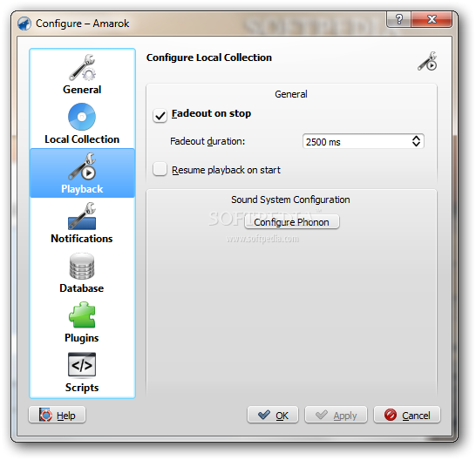Viewport: 476px width, 460px height.
Task: Click the Fadeout duration label
Action: 207,141
